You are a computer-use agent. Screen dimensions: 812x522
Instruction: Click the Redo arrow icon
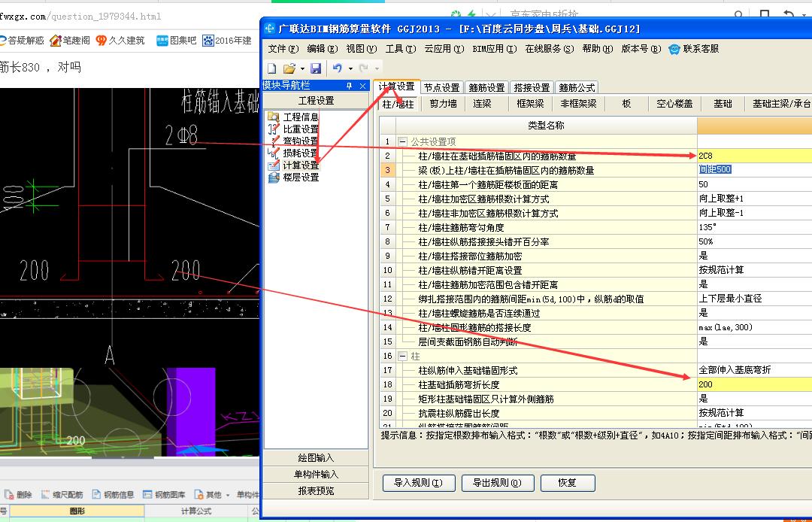(364, 68)
